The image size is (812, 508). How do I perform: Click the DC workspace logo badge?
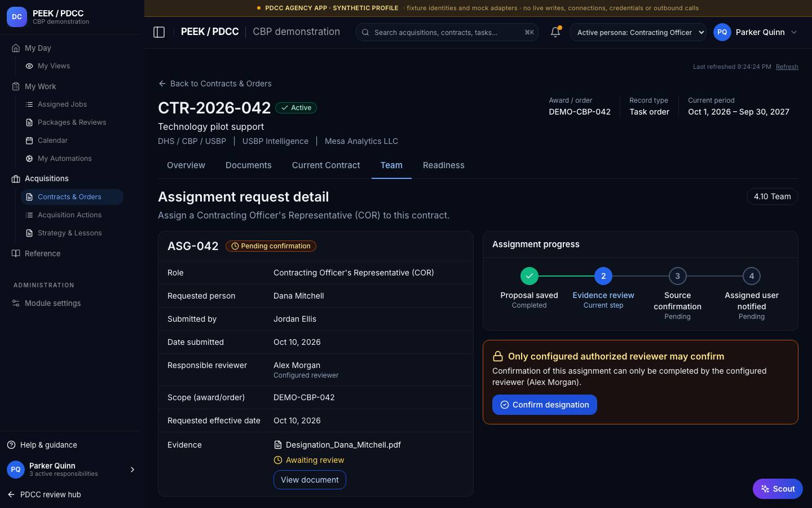[17, 17]
